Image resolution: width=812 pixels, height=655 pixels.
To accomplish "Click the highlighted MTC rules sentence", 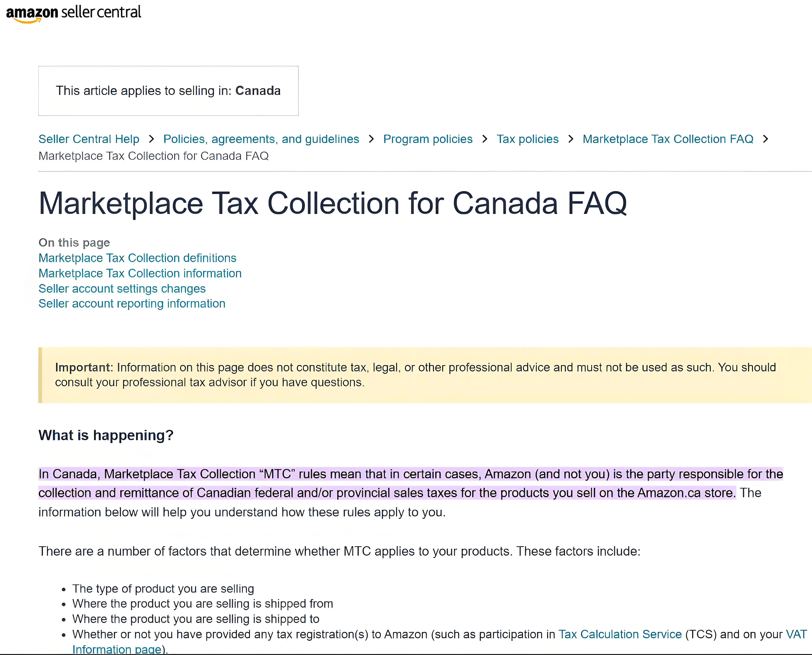I will [411, 483].
